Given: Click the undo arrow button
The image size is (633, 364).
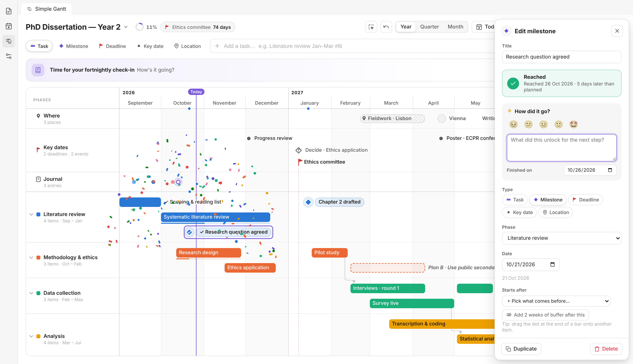Looking at the screenshot, I should pyautogui.click(x=386, y=27).
